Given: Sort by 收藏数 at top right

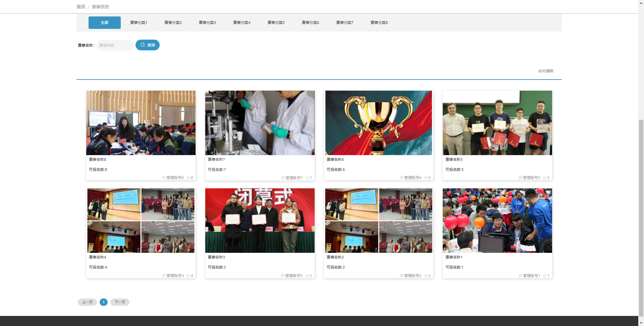Looking at the screenshot, I should 546,71.
